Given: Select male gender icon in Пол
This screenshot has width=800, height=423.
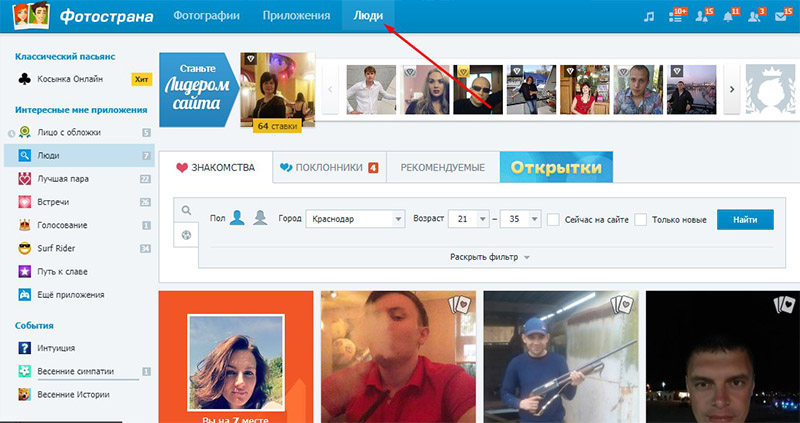Looking at the screenshot, I should click(237, 218).
